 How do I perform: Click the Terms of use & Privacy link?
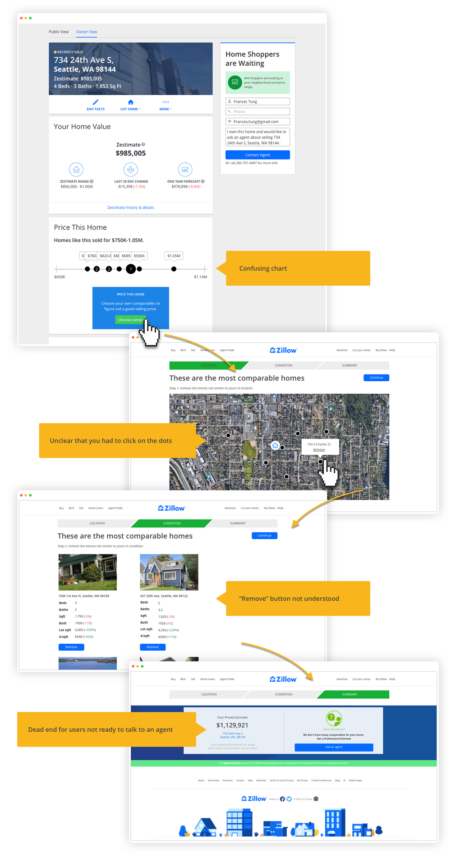(x=281, y=780)
